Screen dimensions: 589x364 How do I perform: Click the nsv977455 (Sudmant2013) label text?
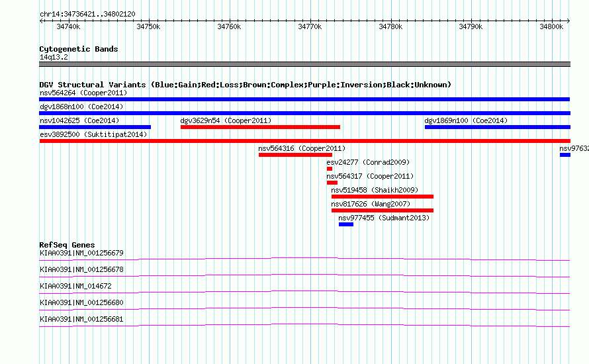tap(384, 218)
